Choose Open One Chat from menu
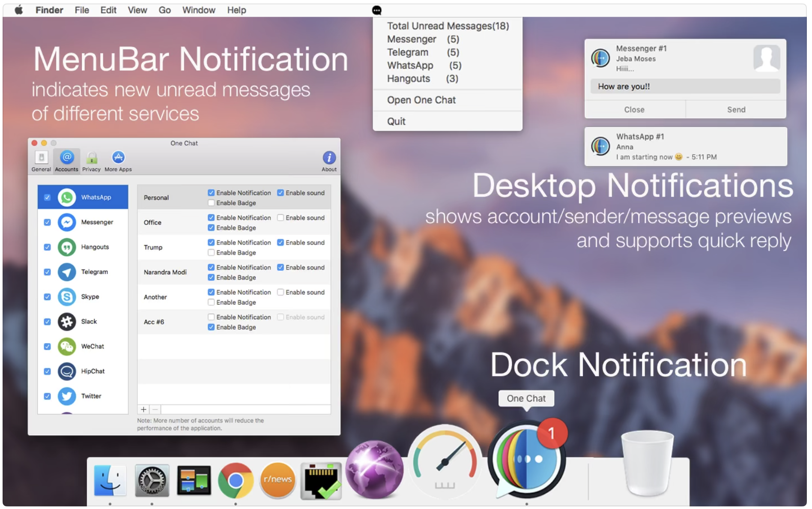The image size is (812, 509). click(421, 100)
